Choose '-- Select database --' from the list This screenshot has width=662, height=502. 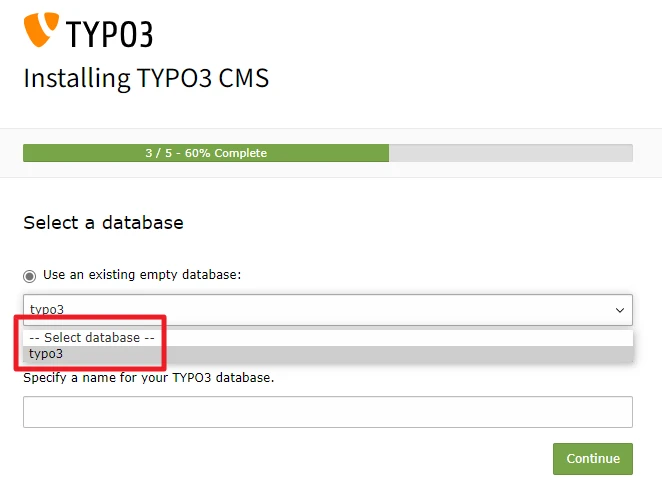pyautogui.click(x=92, y=338)
